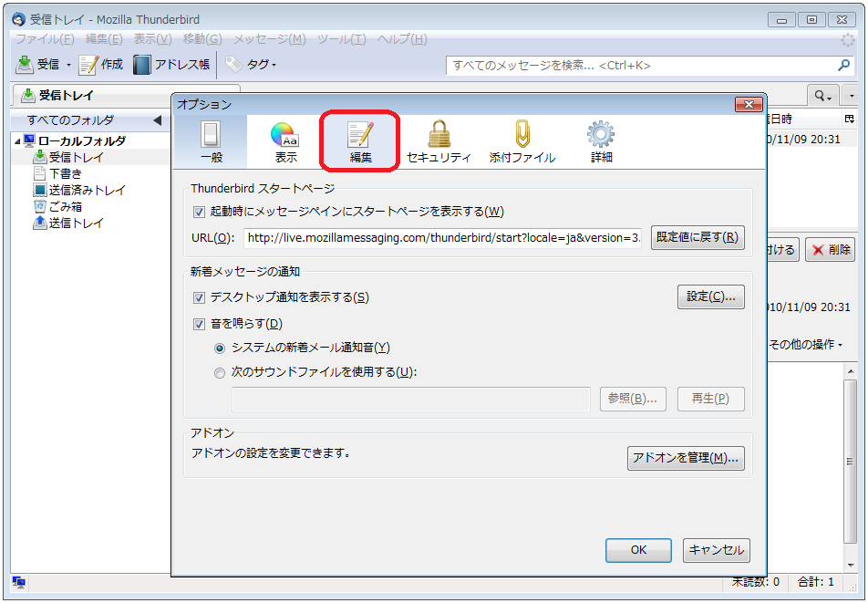Select 受信トレイ folder in tree
868x603 pixels.
(76, 157)
